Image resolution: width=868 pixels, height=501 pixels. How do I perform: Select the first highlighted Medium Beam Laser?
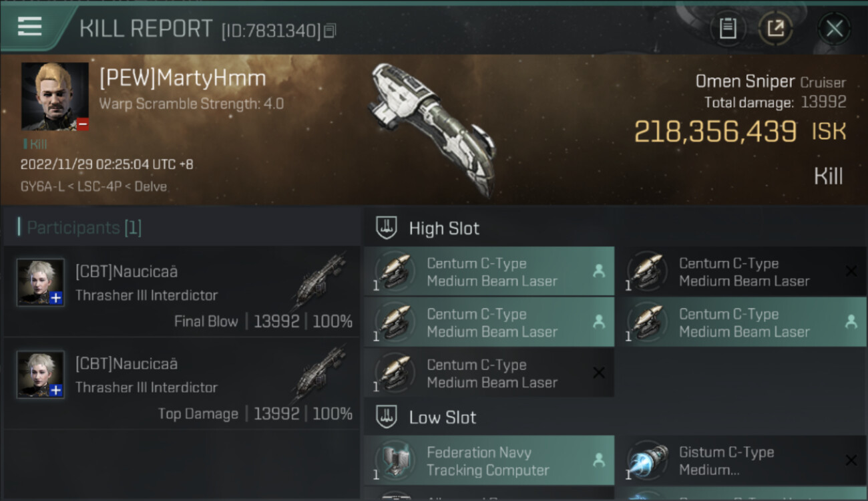(489, 272)
